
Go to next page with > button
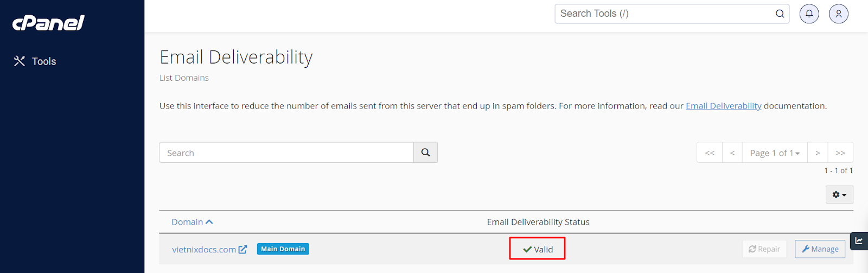click(x=818, y=153)
